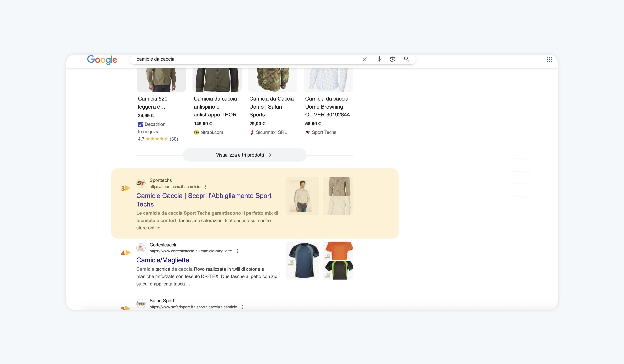The height and width of the screenshot is (364, 624).
Task: Click the Sporttechs result description snippet
Action: pos(207,220)
